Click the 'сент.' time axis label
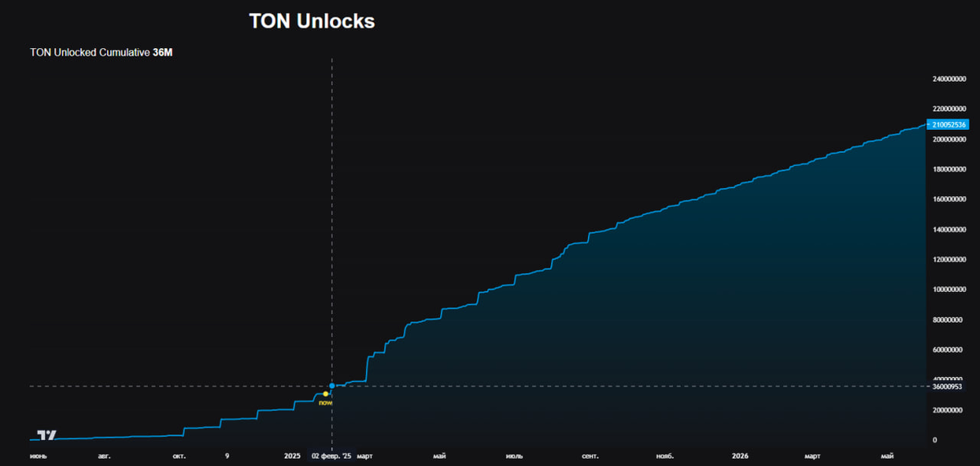980x466 pixels. [x=591, y=455]
